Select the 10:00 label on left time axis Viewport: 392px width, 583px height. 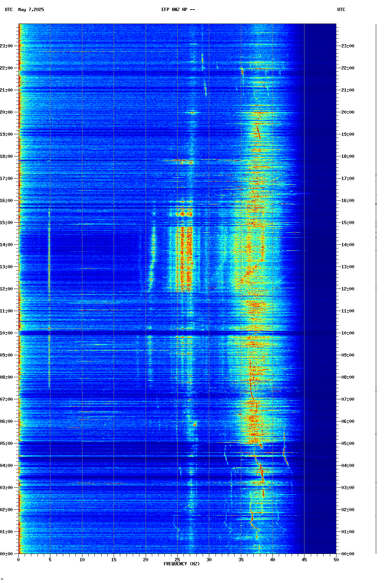click(x=6, y=333)
